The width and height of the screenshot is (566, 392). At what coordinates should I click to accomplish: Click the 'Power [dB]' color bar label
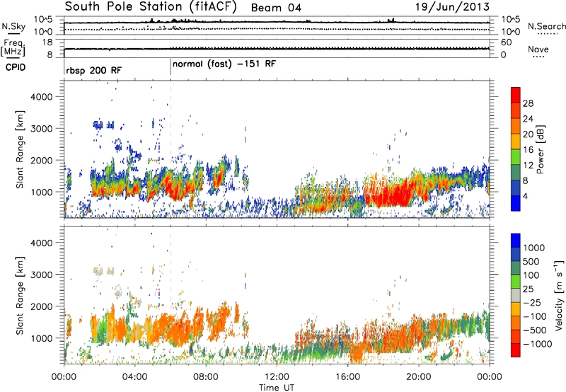(540, 149)
